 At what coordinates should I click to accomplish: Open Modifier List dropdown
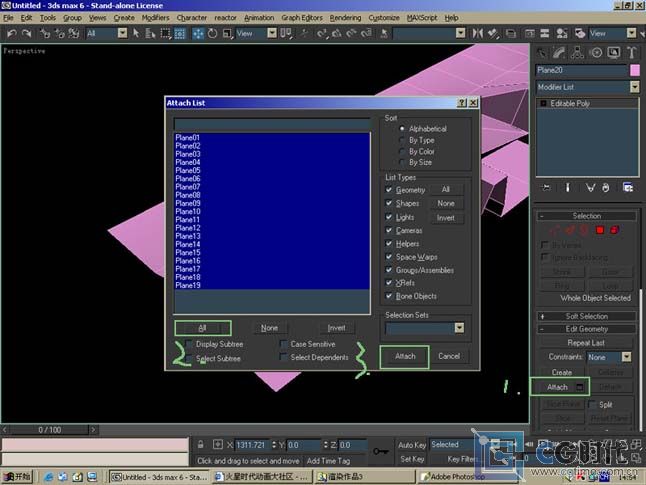click(x=634, y=87)
